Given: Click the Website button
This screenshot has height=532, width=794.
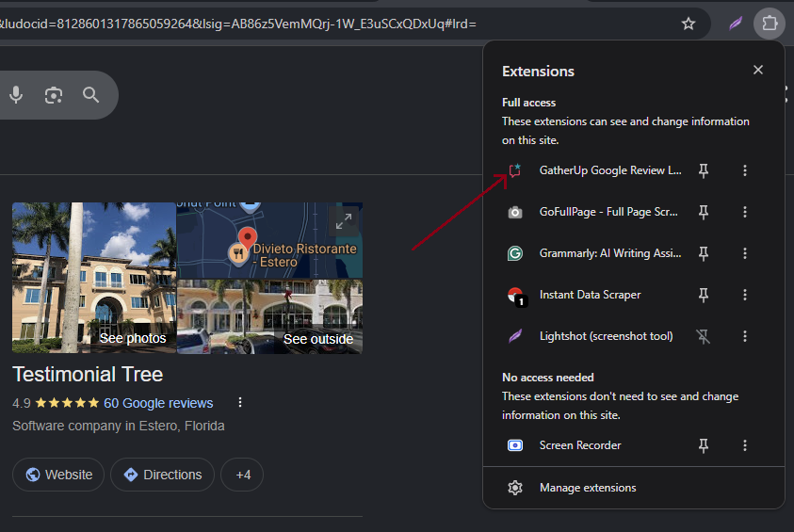Looking at the screenshot, I should [58, 475].
